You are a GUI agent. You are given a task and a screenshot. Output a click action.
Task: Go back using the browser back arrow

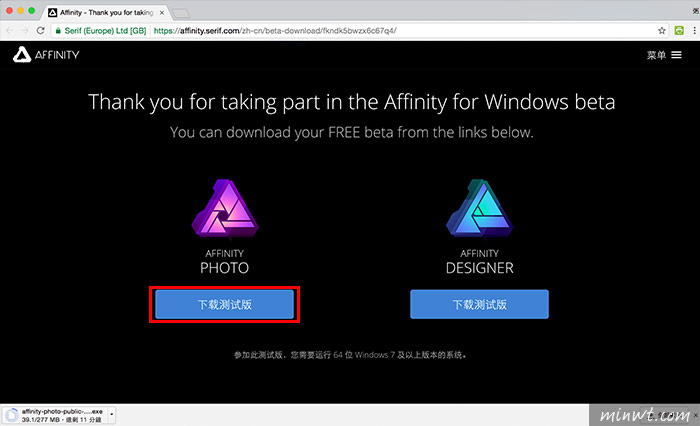[x=10, y=30]
